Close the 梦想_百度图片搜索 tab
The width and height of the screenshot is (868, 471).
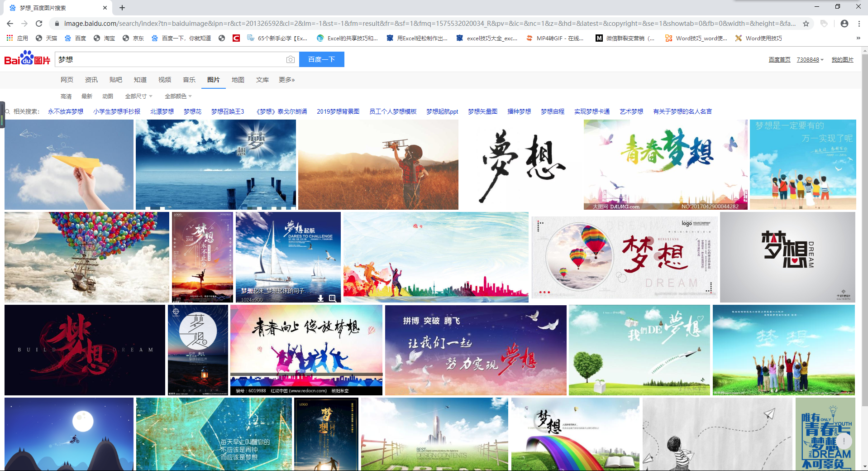tap(105, 8)
